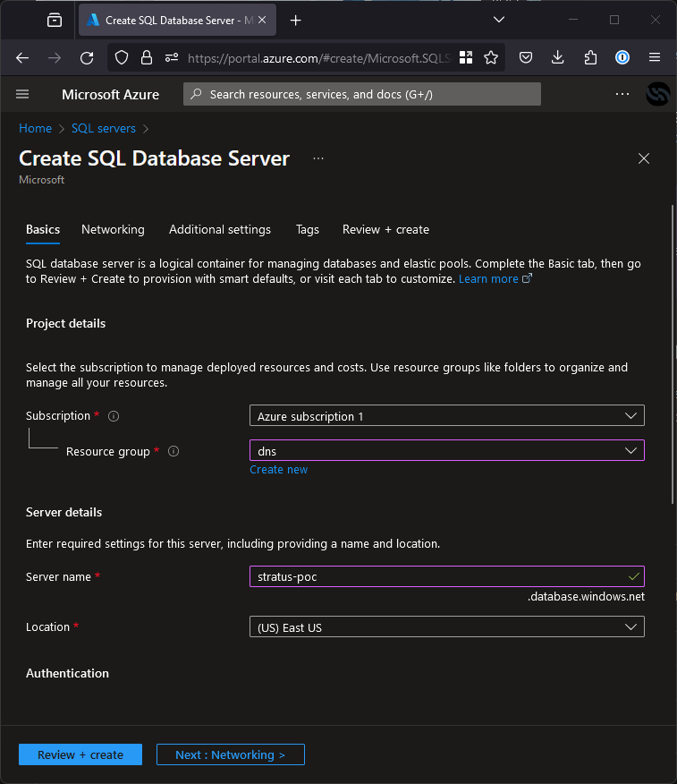This screenshot has height=784, width=677.
Task: Click the Server name field containing stratus-poc
Action: pyautogui.click(x=446, y=576)
